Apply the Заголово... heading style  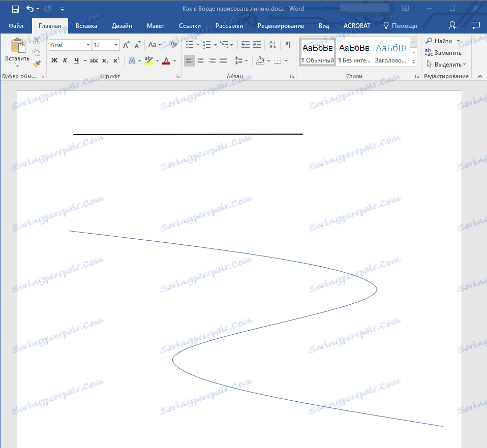coord(391,52)
